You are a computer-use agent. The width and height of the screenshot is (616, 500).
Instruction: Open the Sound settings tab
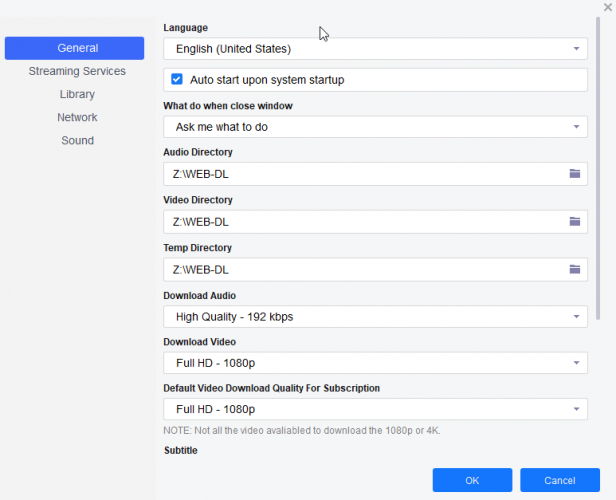[77, 140]
